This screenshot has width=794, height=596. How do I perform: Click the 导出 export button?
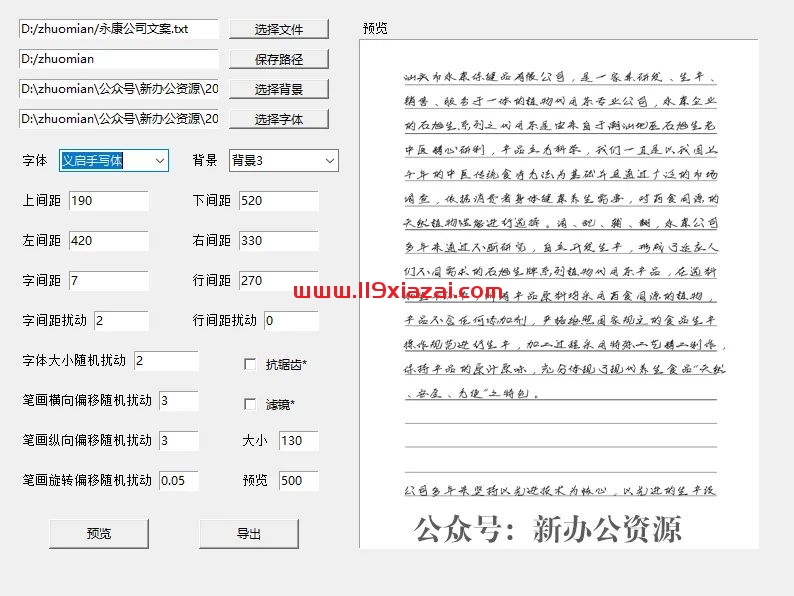[x=249, y=534]
